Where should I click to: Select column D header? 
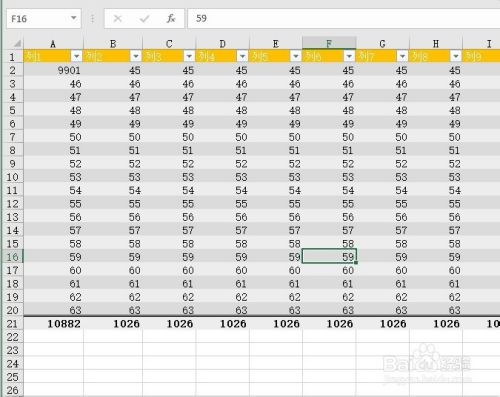222,44
